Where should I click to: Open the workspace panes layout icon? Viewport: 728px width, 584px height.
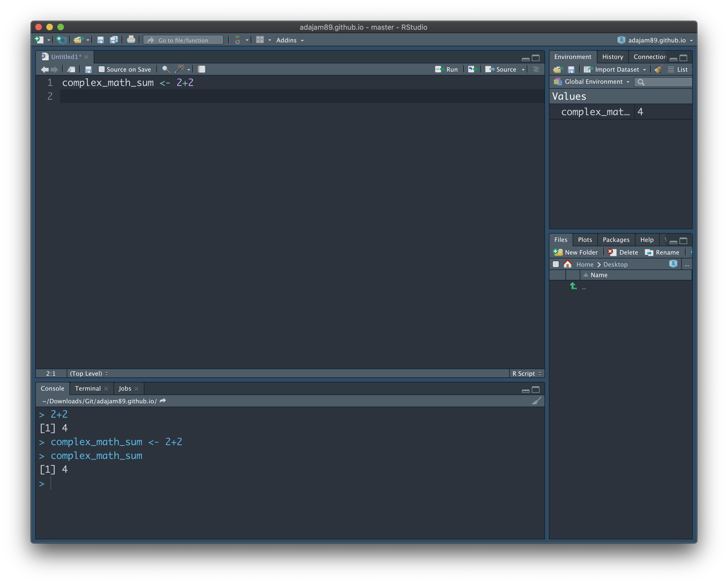260,40
